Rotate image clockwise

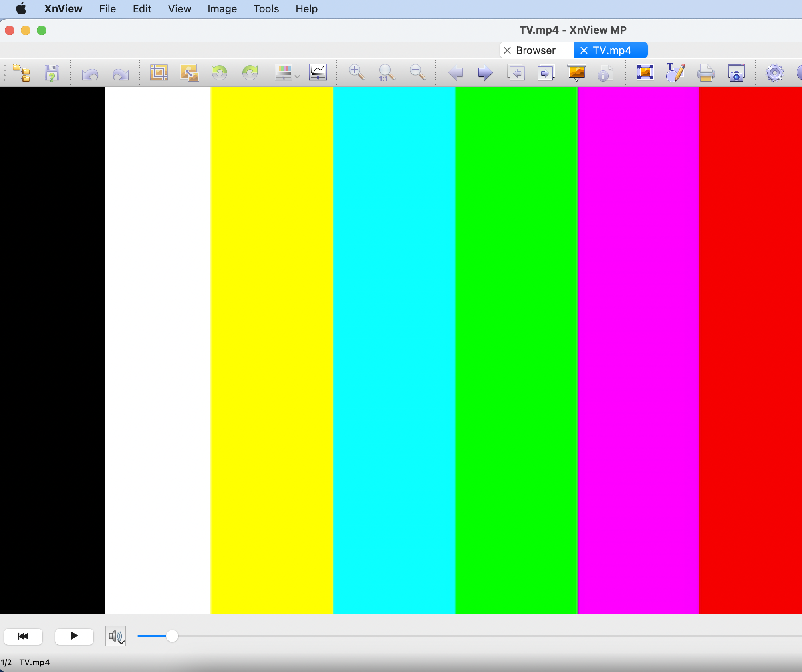pos(250,73)
